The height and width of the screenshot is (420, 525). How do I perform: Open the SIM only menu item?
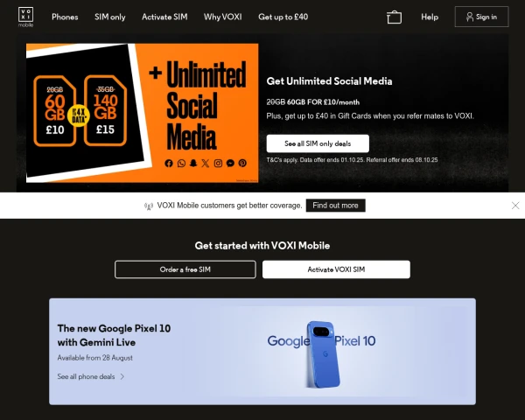coord(110,17)
